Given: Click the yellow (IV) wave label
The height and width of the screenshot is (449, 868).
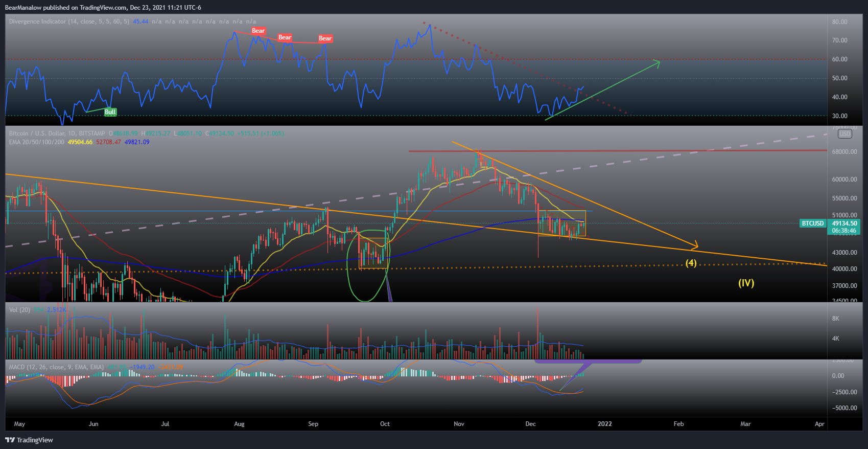Looking at the screenshot, I should (x=746, y=283).
